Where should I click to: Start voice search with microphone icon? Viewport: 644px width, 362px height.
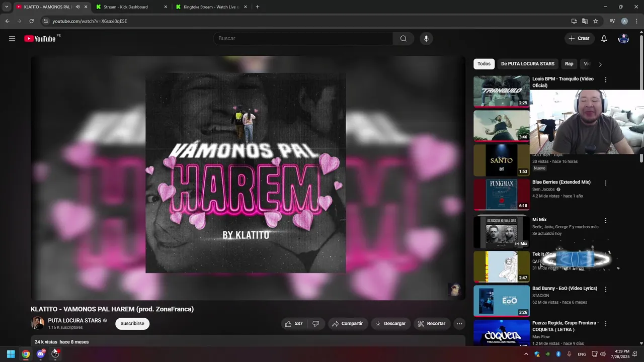pos(426,39)
